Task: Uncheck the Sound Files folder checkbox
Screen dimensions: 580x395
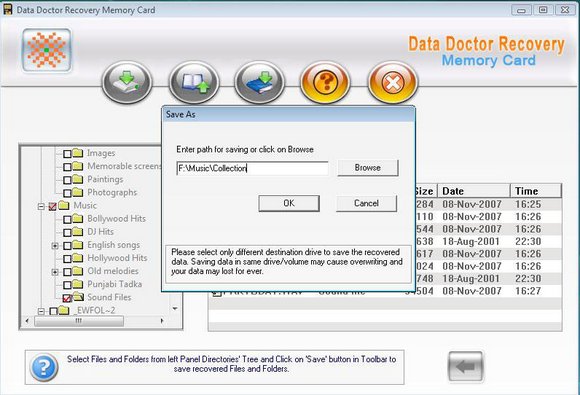Action: tap(67, 298)
